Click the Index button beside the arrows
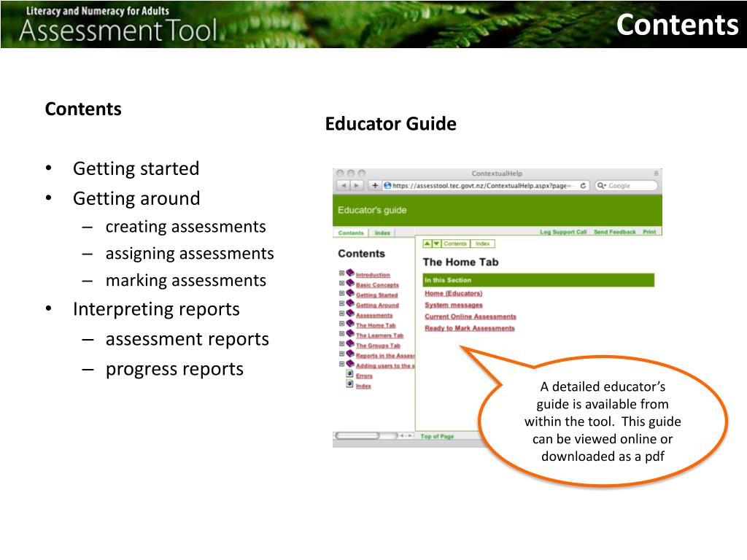This screenshot has width=747, height=560. pyautogui.click(x=483, y=244)
